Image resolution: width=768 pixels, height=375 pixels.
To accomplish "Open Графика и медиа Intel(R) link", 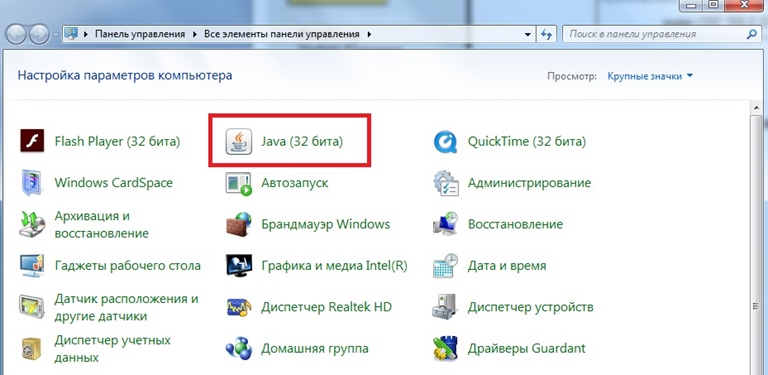I will (334, 266).
